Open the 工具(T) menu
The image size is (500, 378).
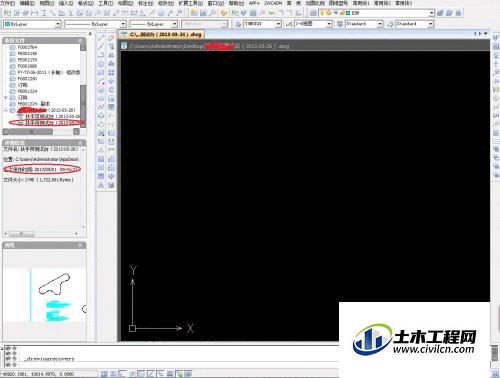(105, 3)
